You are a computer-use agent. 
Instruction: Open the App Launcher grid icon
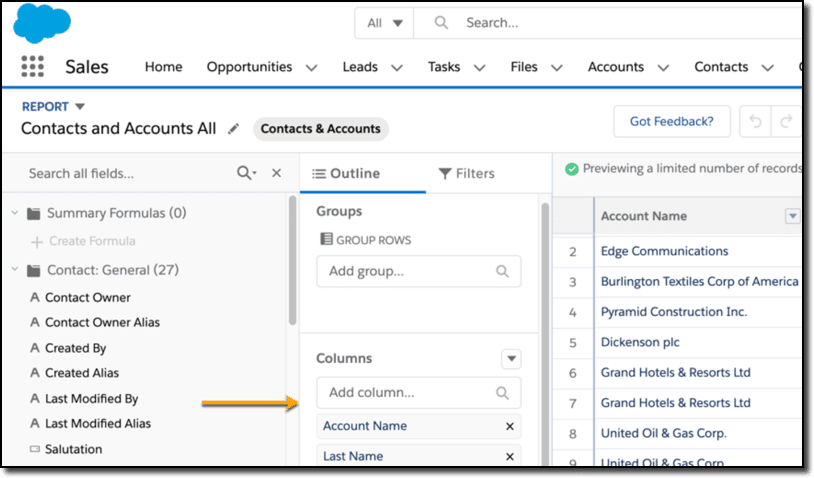point(32,66)
